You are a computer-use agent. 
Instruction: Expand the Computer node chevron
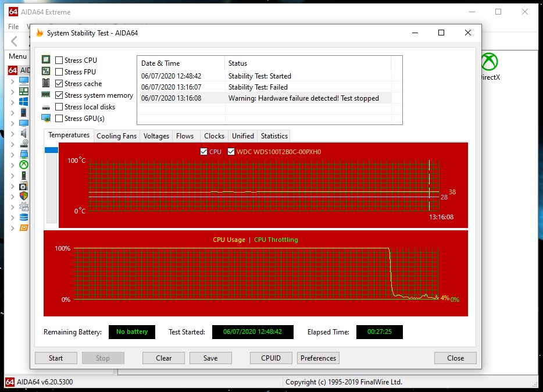click(x=12, y=81)
